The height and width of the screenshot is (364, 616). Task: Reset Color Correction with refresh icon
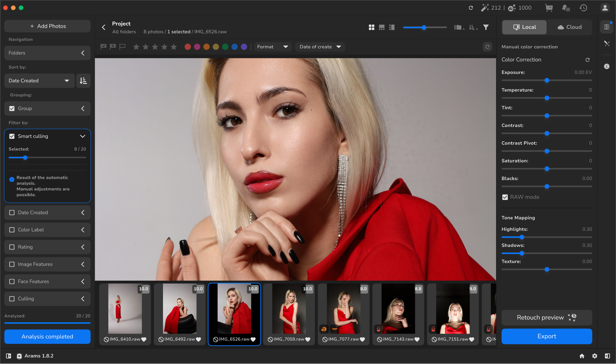click(x=587, y=60)
